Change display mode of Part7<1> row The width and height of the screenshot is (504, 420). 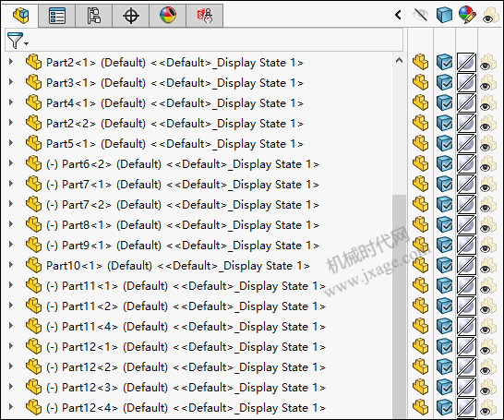[x=444, y=184]
